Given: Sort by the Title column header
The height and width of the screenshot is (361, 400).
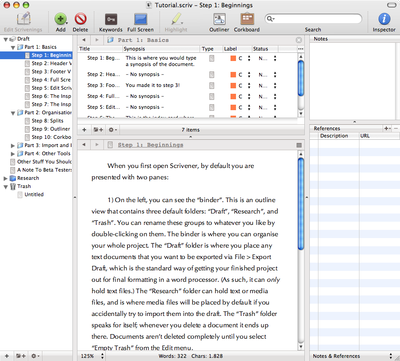Looking at the screenshot, I should click(100, 49).
